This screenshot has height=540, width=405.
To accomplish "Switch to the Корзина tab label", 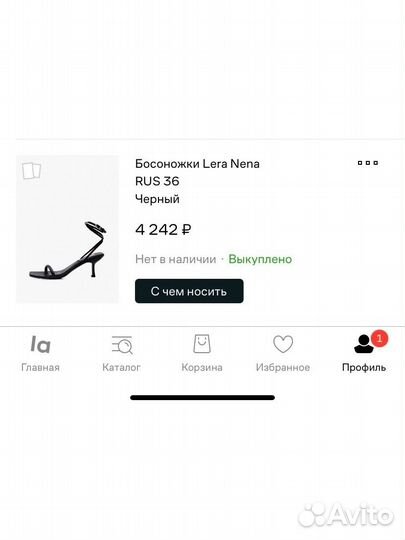I will (x=202, y=367).
